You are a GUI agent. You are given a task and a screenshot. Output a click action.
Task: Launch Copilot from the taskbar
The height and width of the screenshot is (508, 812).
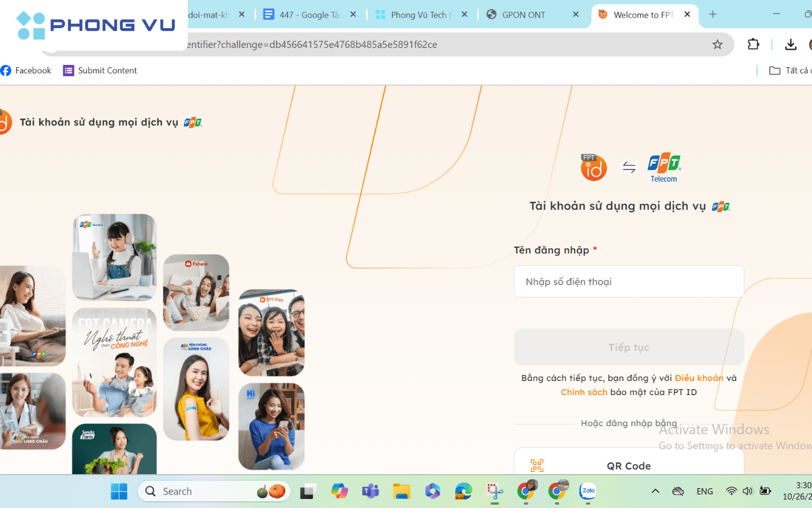coord(339,492)
